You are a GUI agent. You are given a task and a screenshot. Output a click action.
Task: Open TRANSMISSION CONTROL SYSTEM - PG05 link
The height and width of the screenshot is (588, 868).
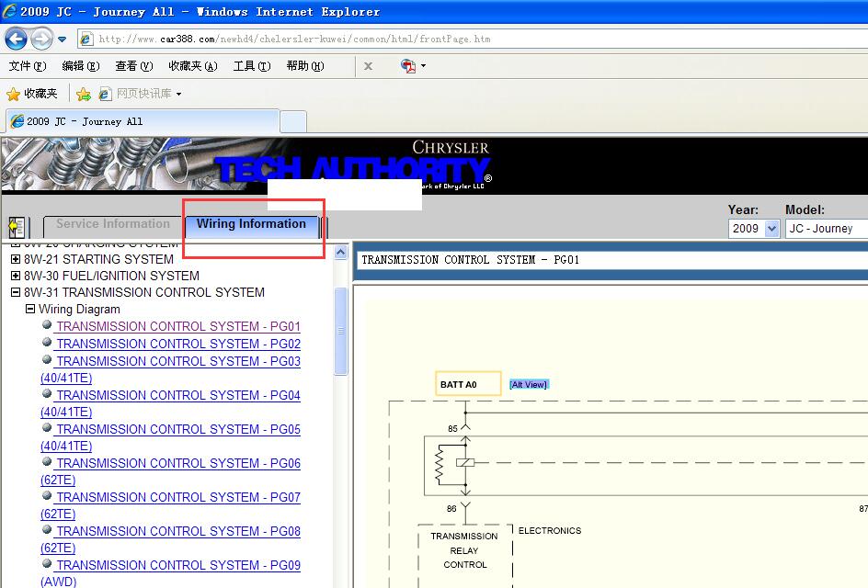coord(178,429)
